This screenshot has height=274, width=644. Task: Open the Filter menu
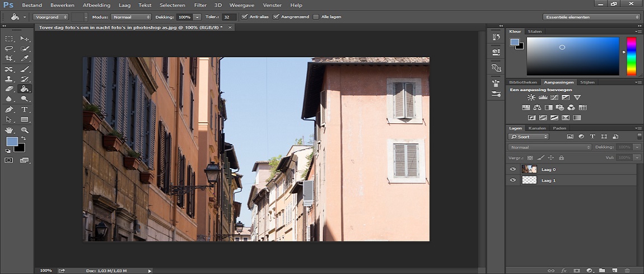200,6
